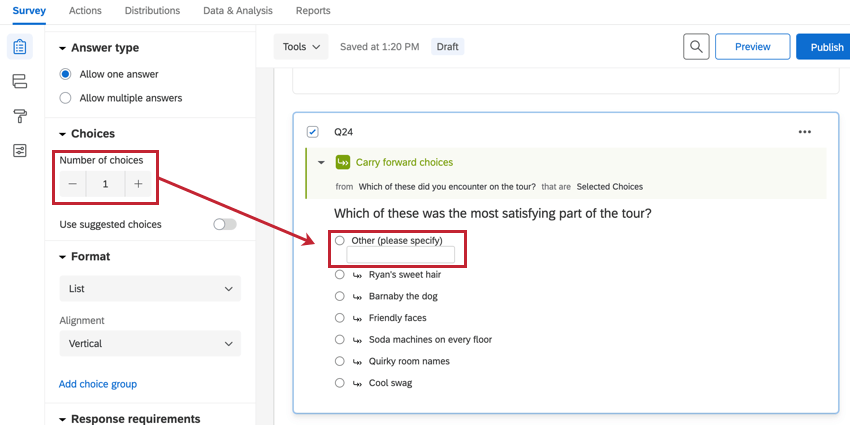Open the survey builder clipboard icon

pyautogui.click(x=19, y=47)
